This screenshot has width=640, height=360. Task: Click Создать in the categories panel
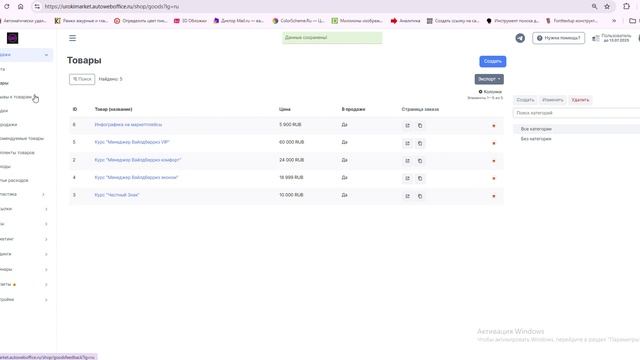coord(525,100)
